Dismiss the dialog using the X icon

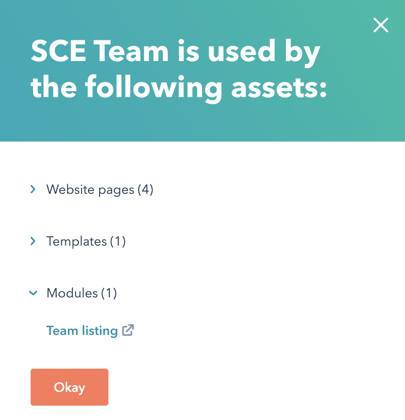pyautogui.click(x=381, y=25)
